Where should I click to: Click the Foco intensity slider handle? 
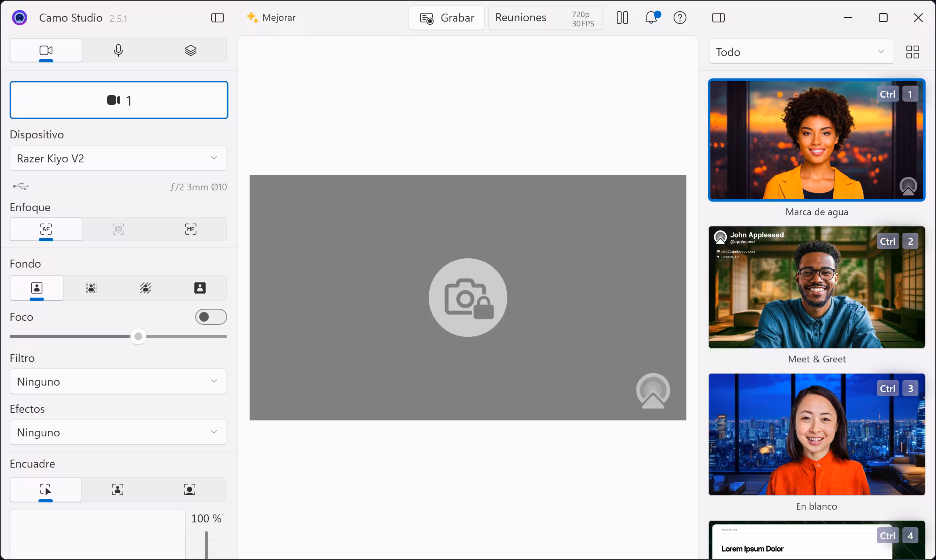point(138,336)
